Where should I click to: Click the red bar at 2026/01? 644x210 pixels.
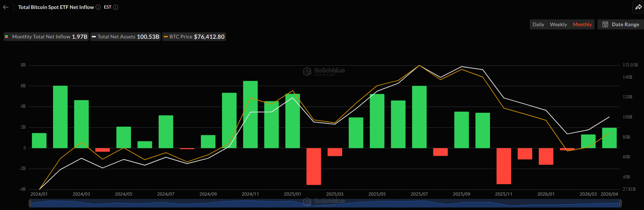[x=546, y=156]
